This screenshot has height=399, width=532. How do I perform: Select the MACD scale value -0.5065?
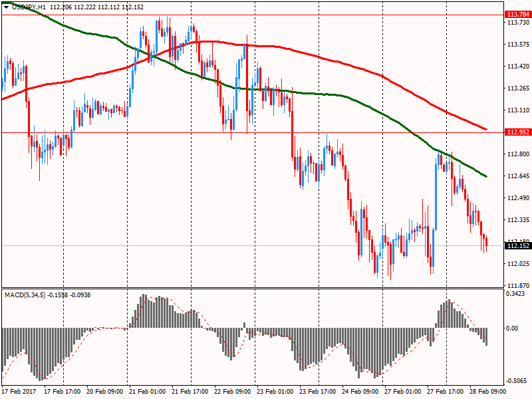click(516, 380)
